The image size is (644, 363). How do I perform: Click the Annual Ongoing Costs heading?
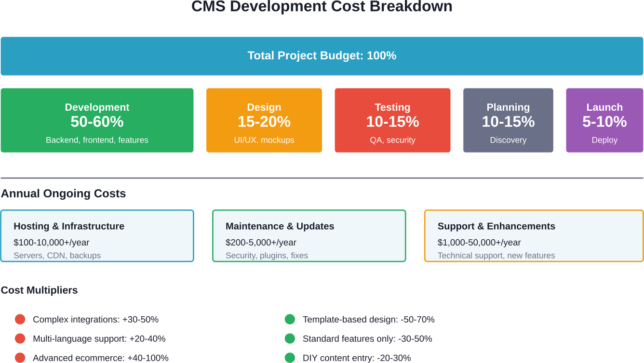[63, 194]
